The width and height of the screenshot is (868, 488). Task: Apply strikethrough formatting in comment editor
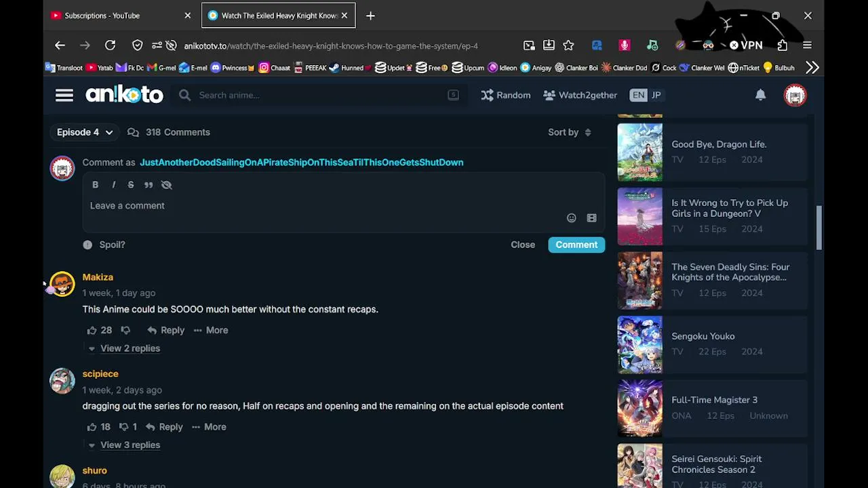131,184
